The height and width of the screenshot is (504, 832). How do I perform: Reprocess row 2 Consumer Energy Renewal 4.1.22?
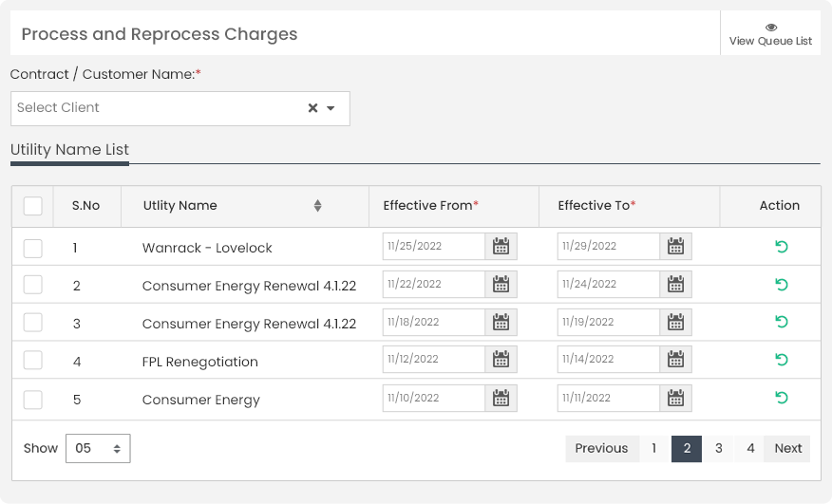[781, 285]
